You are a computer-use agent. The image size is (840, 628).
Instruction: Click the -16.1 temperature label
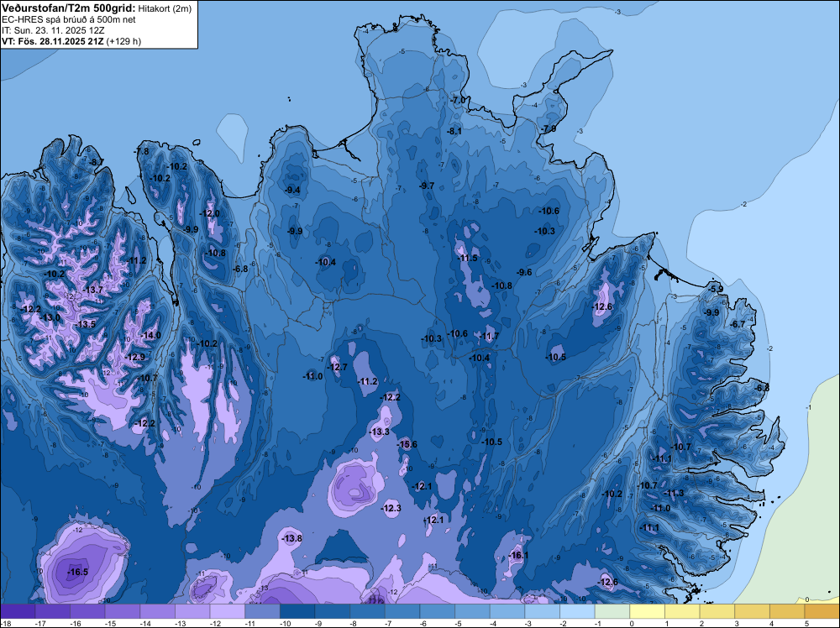[518, 555]
